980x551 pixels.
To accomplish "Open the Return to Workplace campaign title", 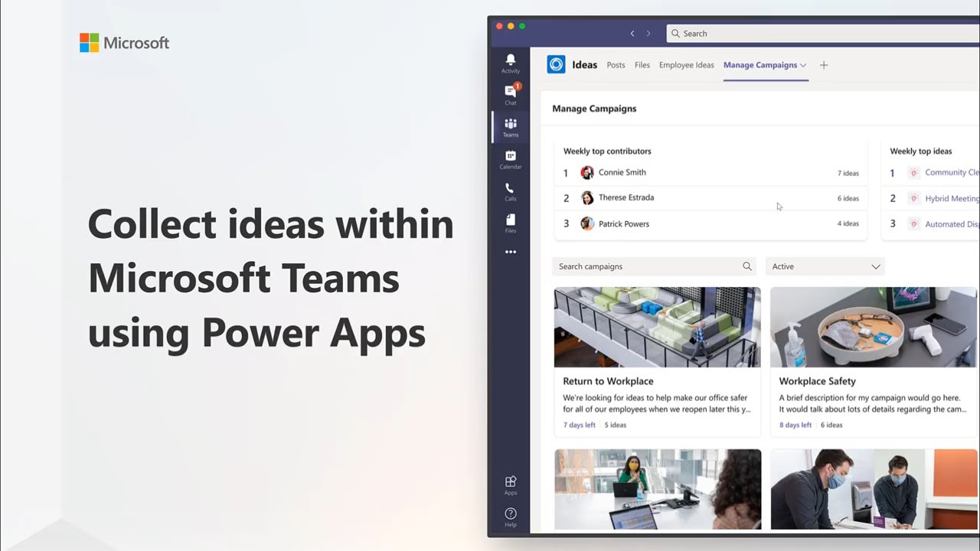I will click(x=608, y=381).
